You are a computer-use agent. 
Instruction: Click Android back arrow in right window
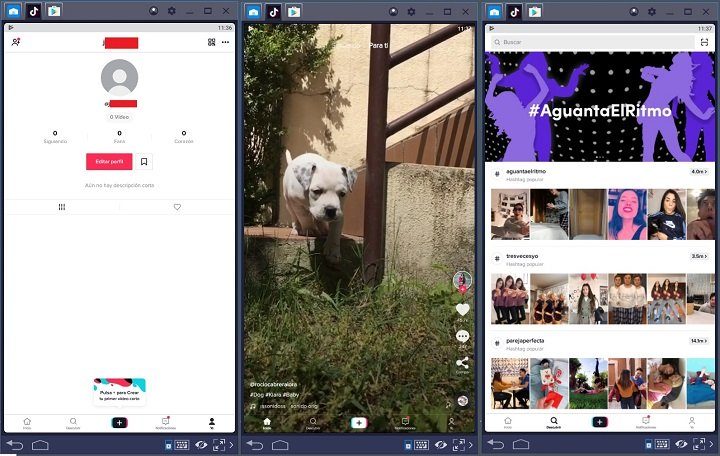495,444
